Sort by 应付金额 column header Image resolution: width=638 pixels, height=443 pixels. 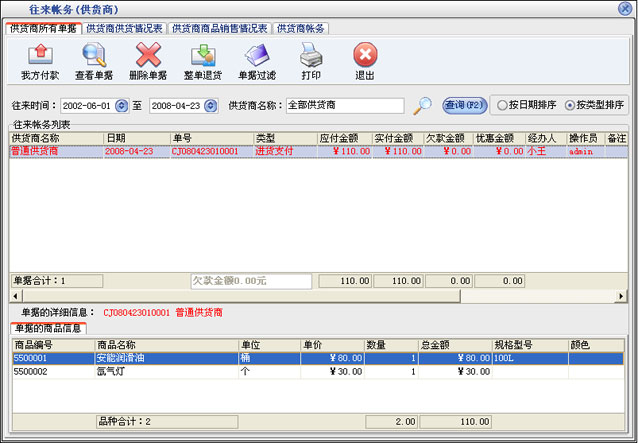coord(345,138)
